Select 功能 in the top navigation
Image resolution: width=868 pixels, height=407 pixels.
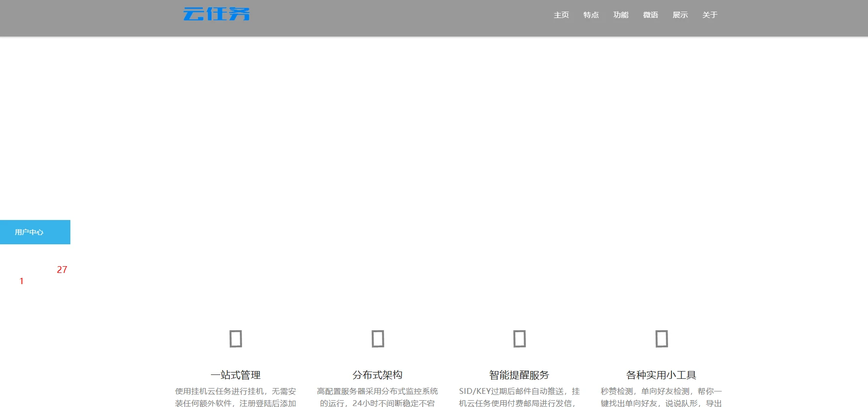coord(621,15)
